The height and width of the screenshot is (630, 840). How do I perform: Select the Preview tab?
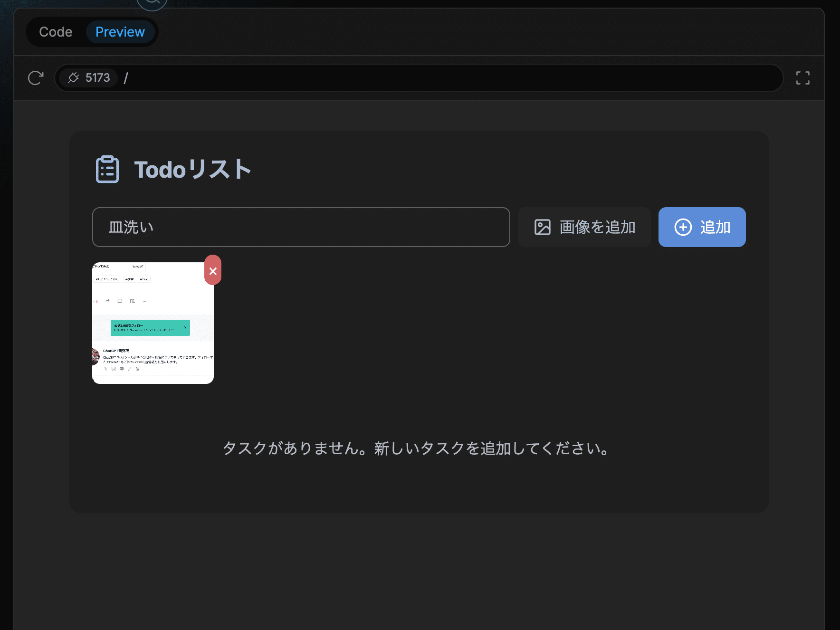[120, 32]
